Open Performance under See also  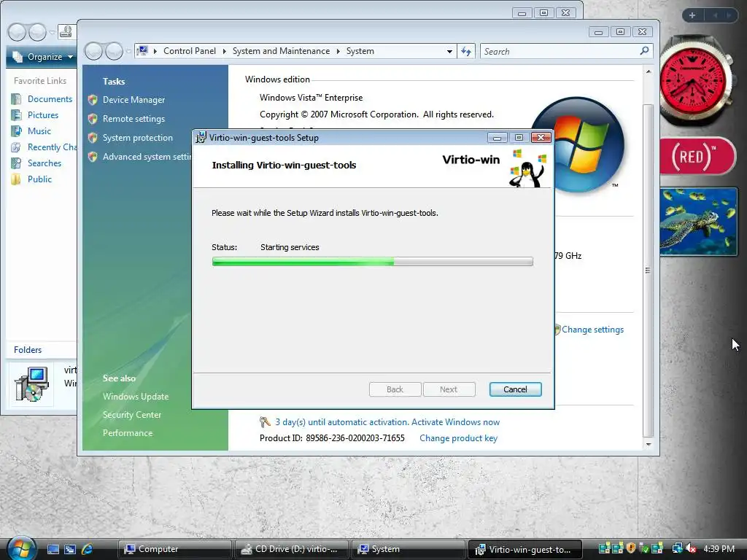[128, 433]
